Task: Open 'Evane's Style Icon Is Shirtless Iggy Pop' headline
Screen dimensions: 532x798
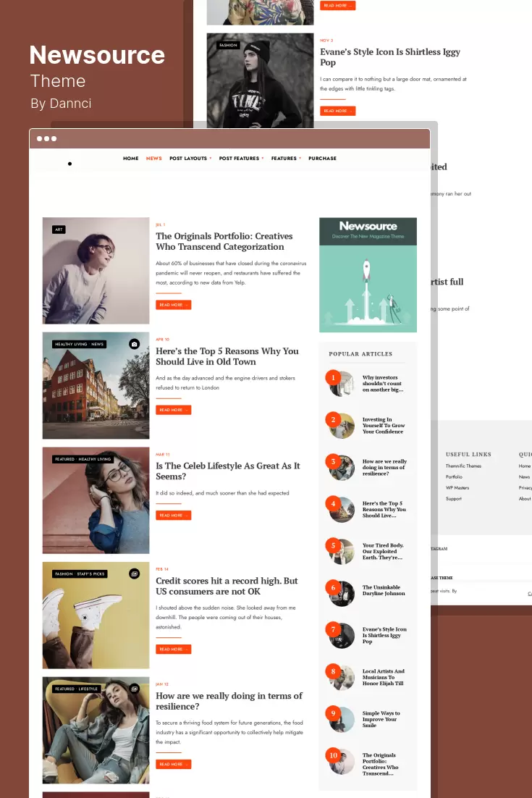Action: pyautogui.click(x=390, y=57)
